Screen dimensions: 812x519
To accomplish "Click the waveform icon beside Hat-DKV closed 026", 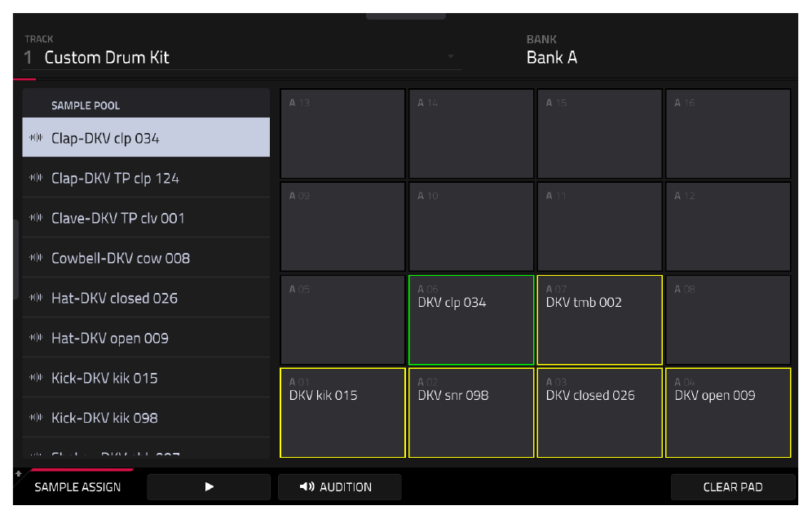I will click(36, 298).
